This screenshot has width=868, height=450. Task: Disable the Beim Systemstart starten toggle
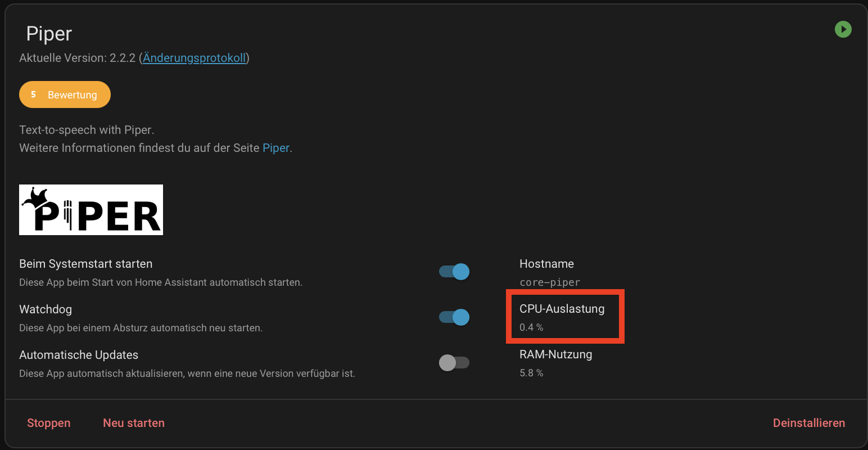454,272
